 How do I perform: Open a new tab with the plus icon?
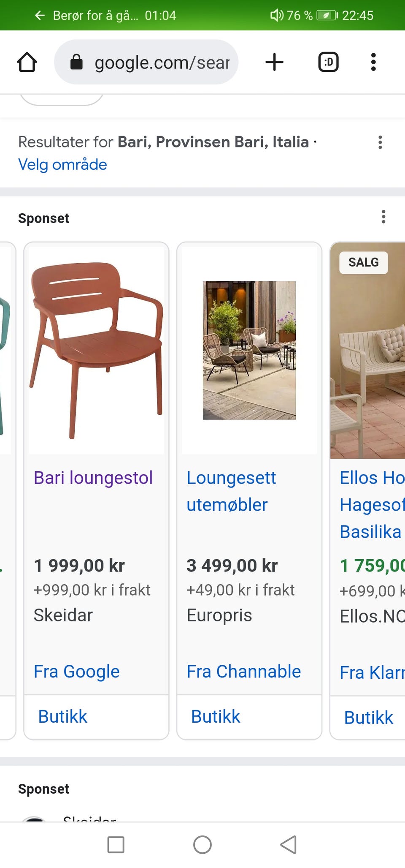point(275,62)
